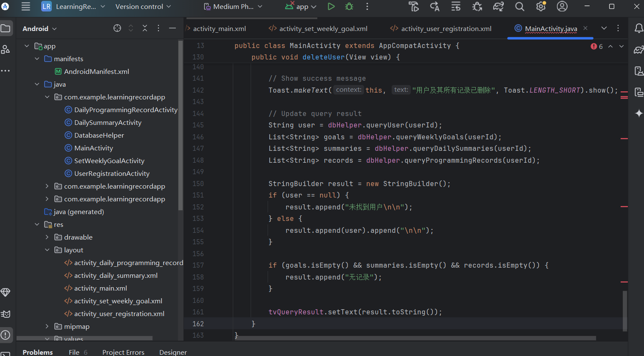
Task: Click the Select Opened File target icon
Action: point(117,28)
